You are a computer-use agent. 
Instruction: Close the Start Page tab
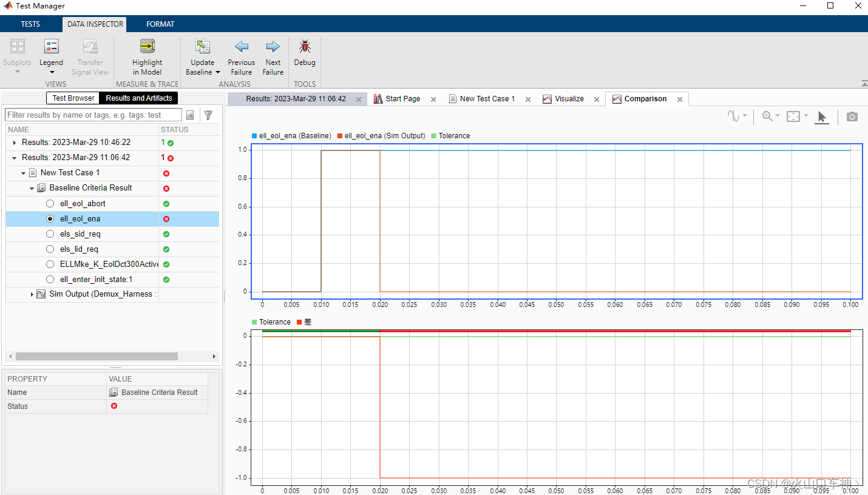[x=433, y=99]
